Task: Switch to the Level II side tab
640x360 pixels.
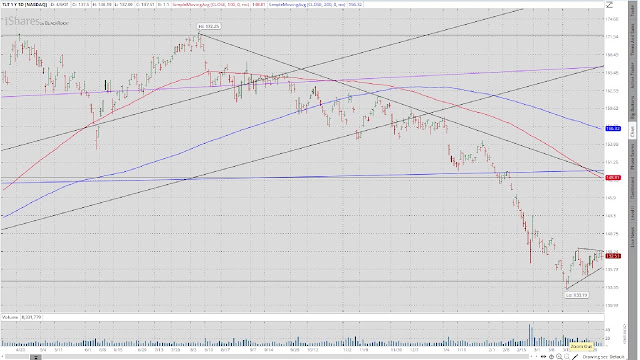Action: pos(632,214)
